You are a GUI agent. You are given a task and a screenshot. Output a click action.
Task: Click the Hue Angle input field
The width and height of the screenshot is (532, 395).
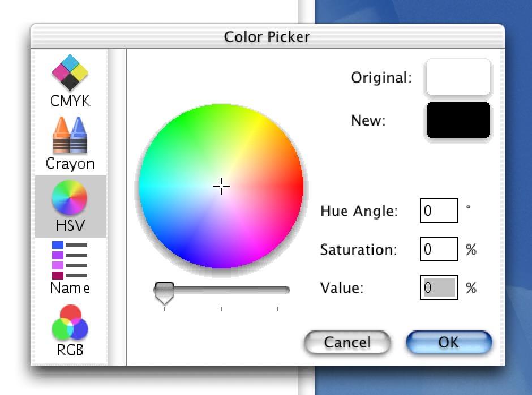(439, 211)
